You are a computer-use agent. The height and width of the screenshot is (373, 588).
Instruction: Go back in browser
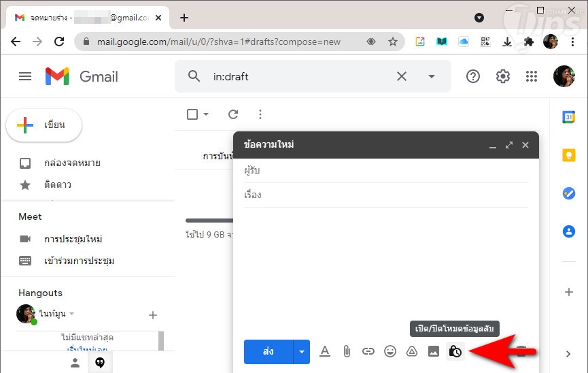pyautogui.click(x=16, y=42)
